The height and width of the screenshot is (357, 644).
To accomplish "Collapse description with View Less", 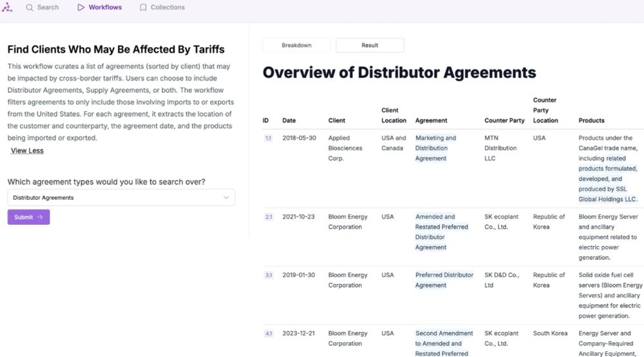I will pos(27,151).
